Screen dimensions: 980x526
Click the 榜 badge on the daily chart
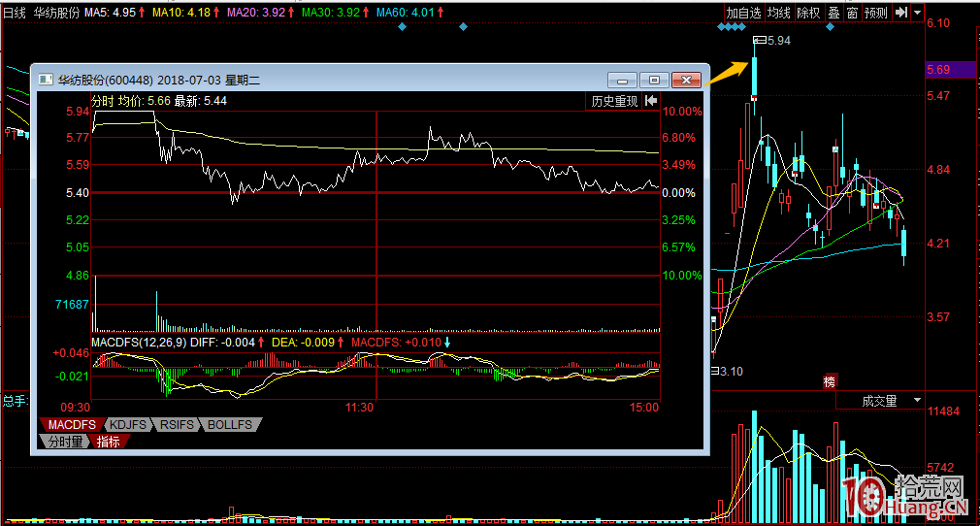point(830,381)
